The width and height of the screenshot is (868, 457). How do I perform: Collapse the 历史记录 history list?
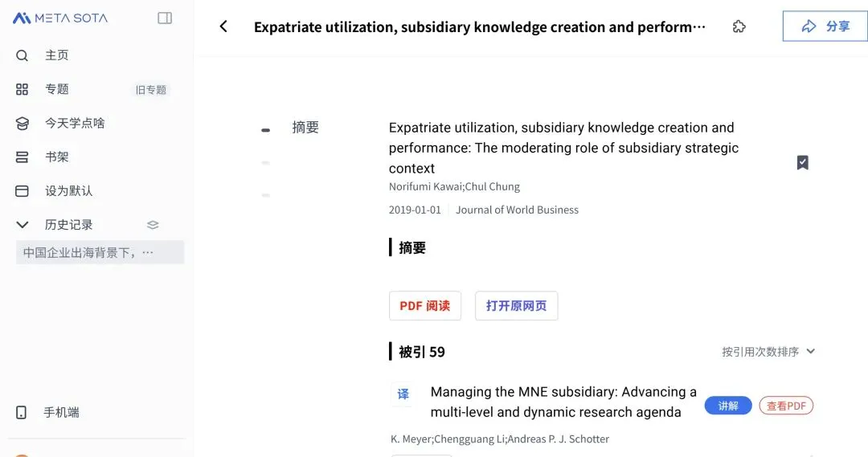click(x=23, y=225)
